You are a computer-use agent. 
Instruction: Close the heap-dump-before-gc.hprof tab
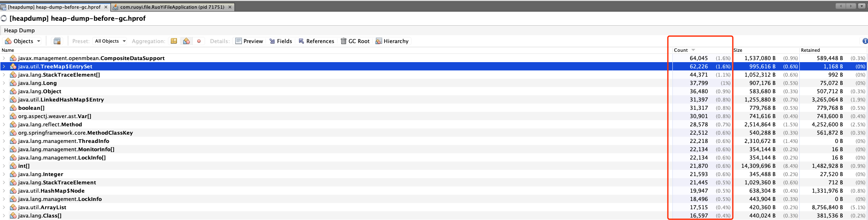[x=106, y=7]
